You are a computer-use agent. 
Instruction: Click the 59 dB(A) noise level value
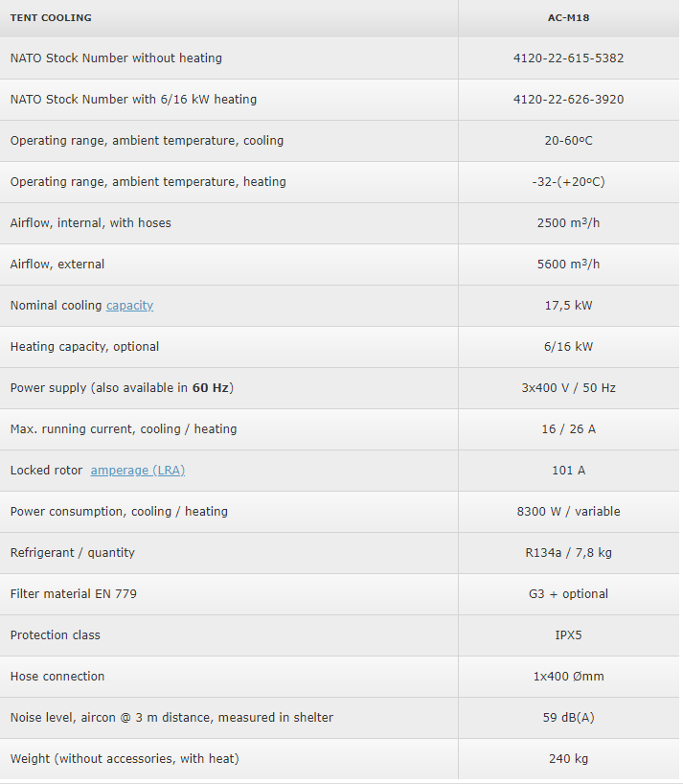[568, 718]
